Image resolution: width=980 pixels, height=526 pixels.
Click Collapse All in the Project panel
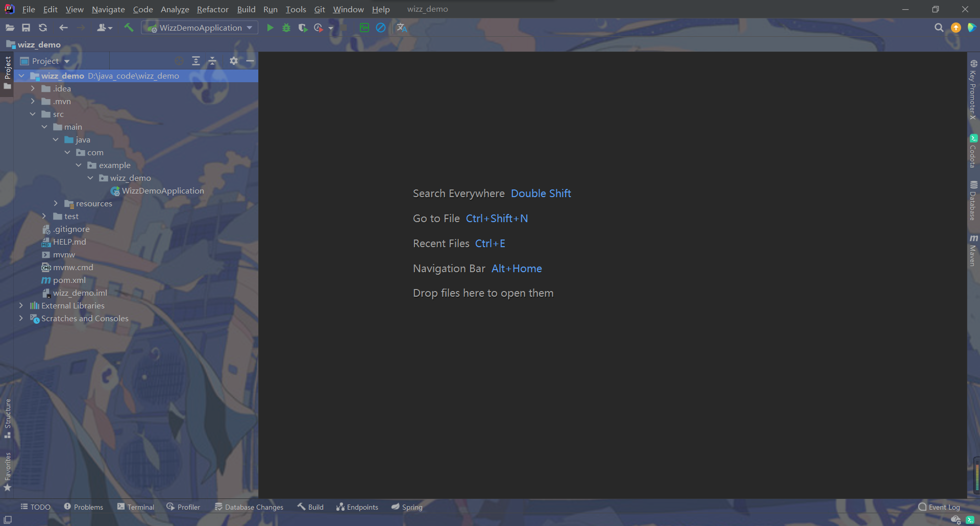[212, 61]
